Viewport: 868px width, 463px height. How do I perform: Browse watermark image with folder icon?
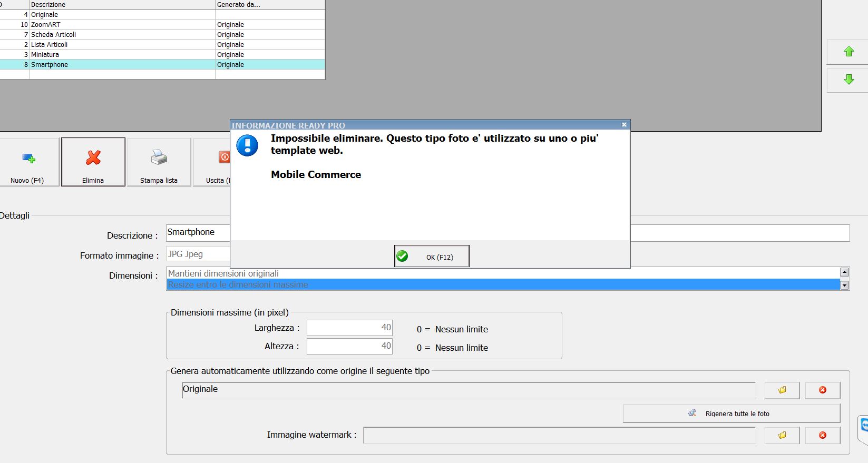[x=782, y=435]
